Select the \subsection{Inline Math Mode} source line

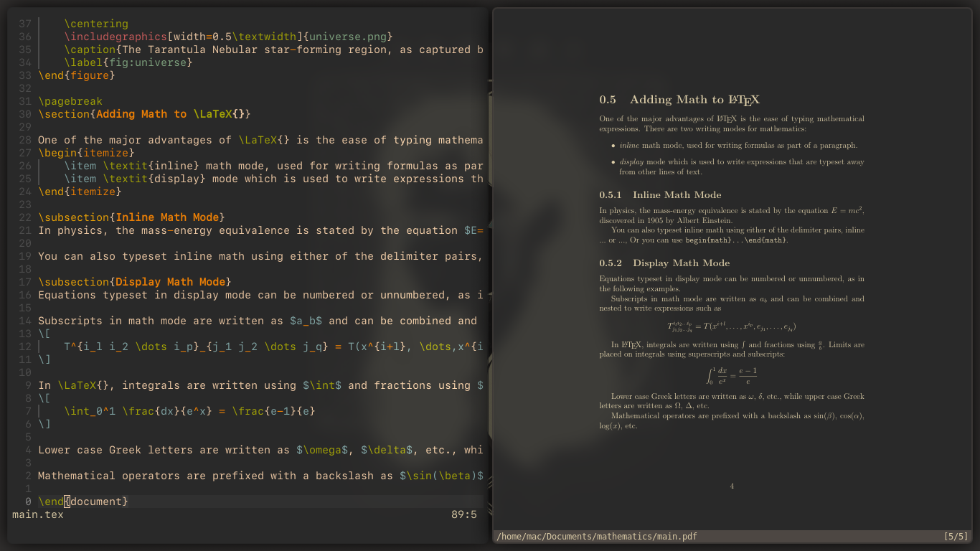(131, 217)
